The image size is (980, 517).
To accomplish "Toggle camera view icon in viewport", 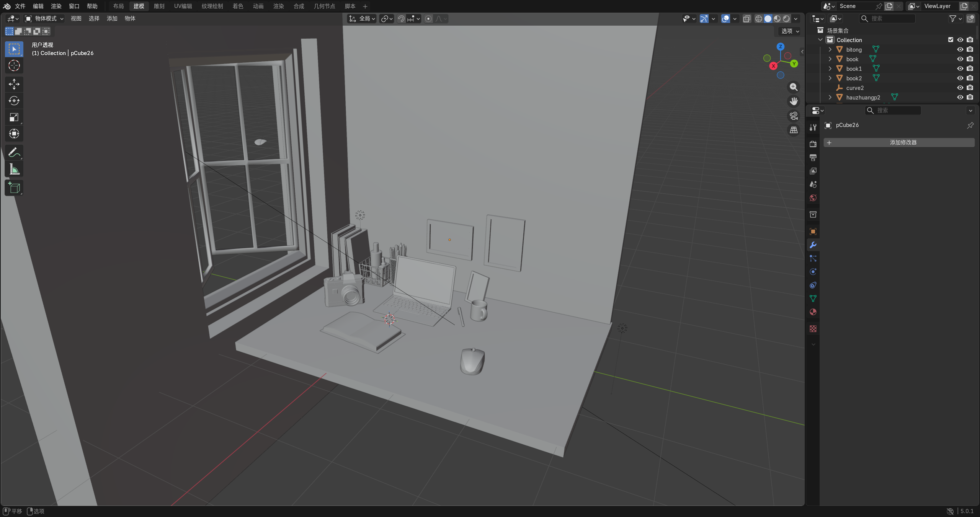I will (794, 116).
